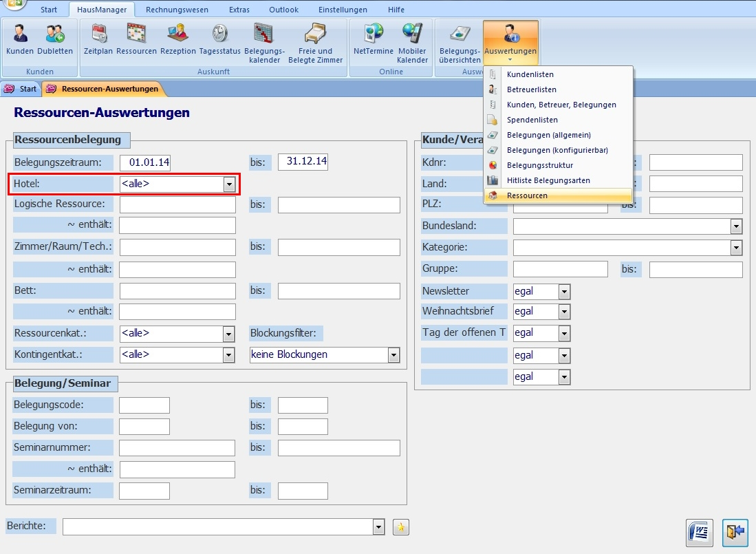This screenshot has width=756, height=554.
Task: Switch to the Rechnungswesen ribbon tab
Action: click(x=177, y=10)
